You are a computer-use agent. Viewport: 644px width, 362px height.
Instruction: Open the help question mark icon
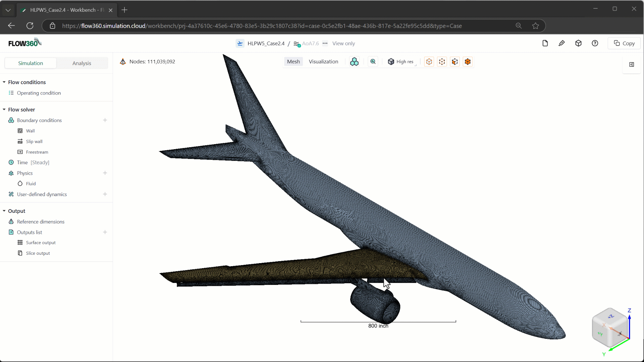point(595,43)
